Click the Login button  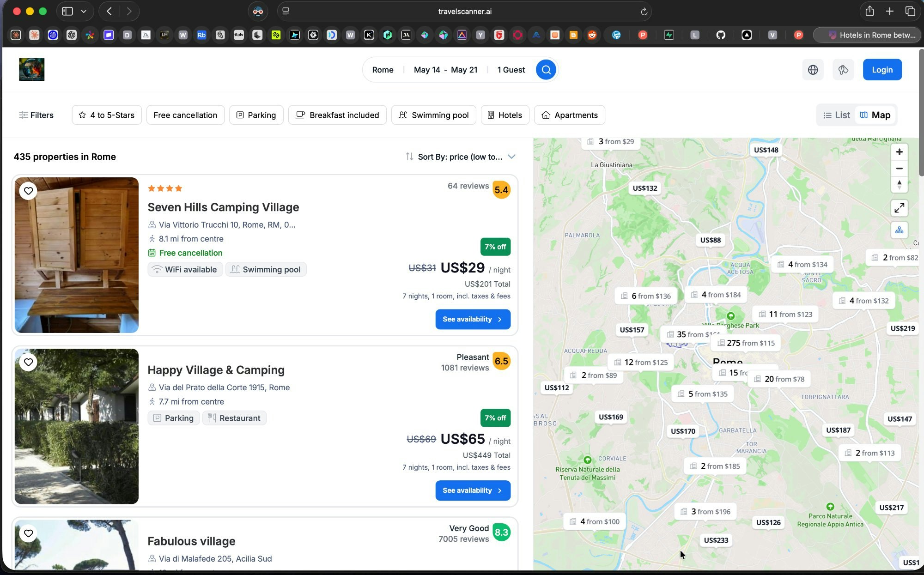(x=882, y=70)
